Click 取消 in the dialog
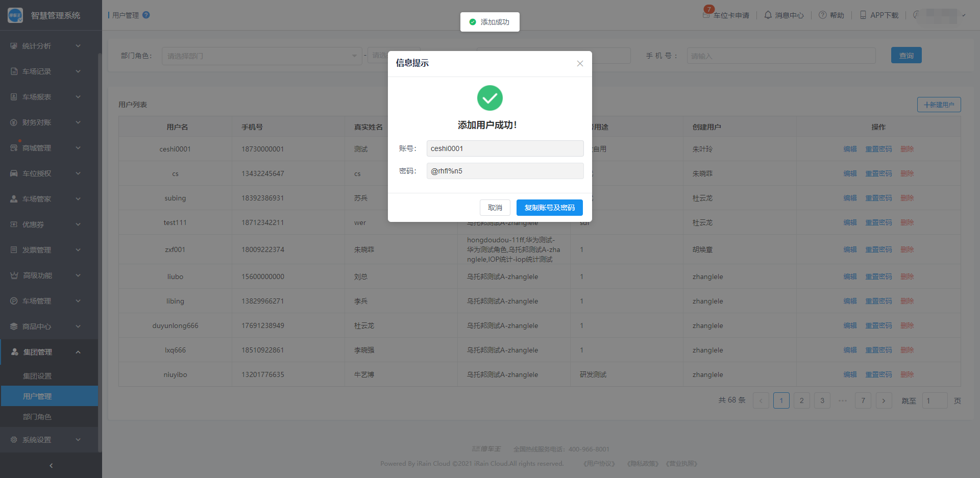980x478 pixels. click(495, 208)
